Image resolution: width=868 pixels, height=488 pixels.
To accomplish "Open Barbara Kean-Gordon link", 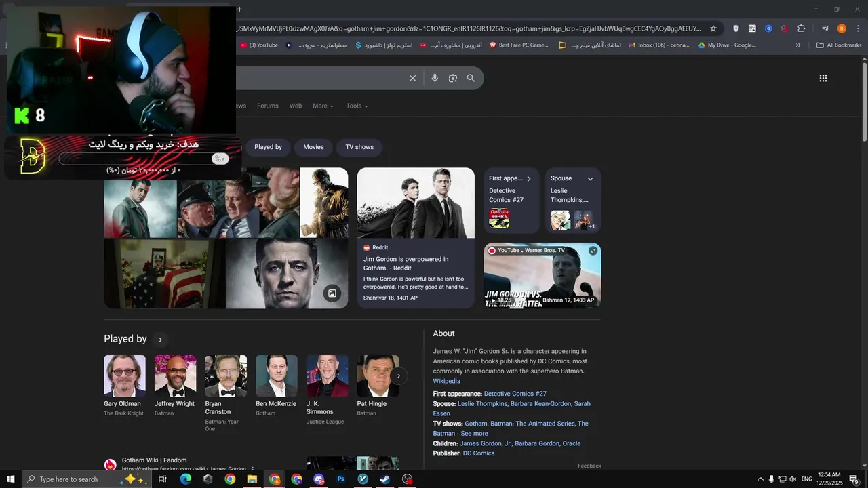I will 540,403.
